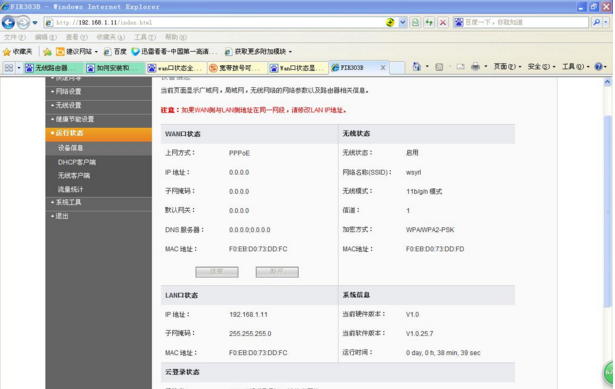Viewport: 615px width, 389px height.
Task: Switch to the wan口状态全 tab
Action: click(176, 68)
